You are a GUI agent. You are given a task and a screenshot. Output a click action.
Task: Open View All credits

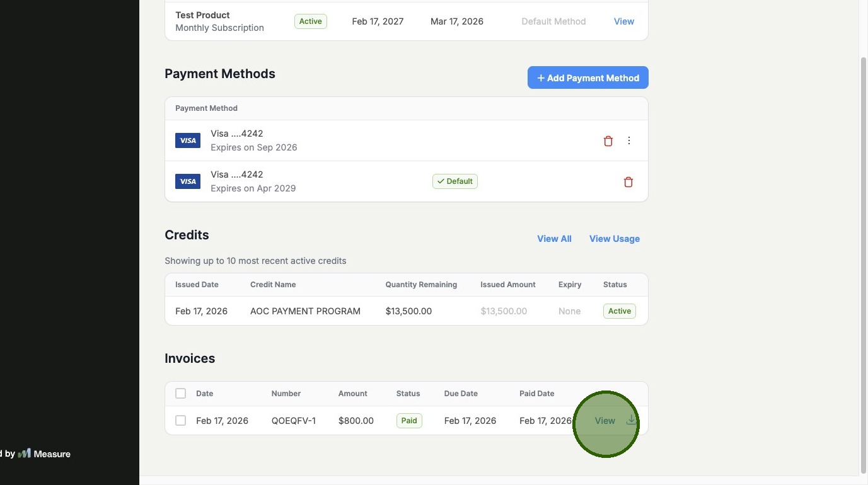(554, 239)
